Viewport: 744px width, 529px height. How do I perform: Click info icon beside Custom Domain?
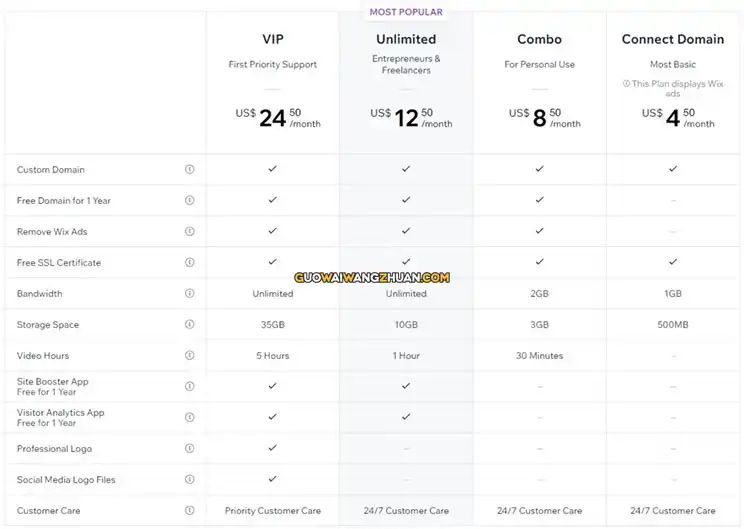189,169
